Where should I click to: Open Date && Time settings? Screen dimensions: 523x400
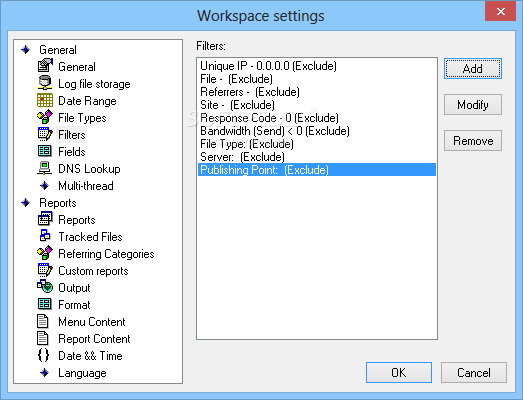click(90, 356)
